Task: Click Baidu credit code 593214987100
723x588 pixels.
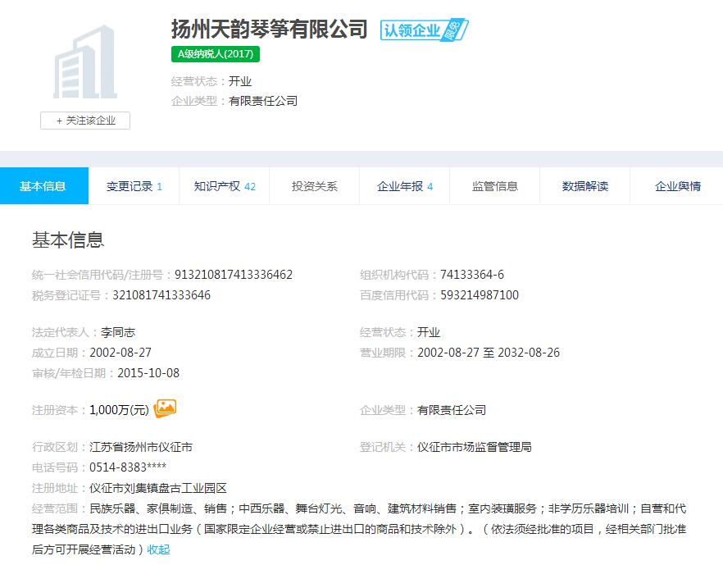Action: click(x=480, y=295)
